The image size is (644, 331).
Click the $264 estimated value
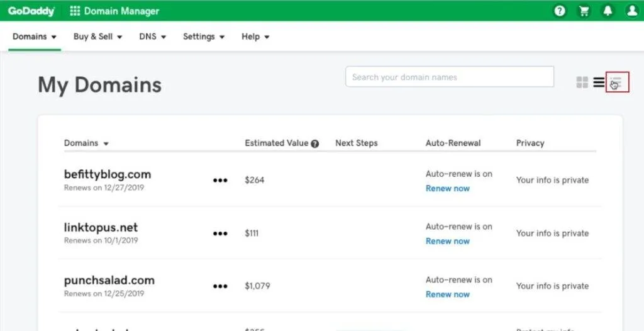click(x=255, y=180)
